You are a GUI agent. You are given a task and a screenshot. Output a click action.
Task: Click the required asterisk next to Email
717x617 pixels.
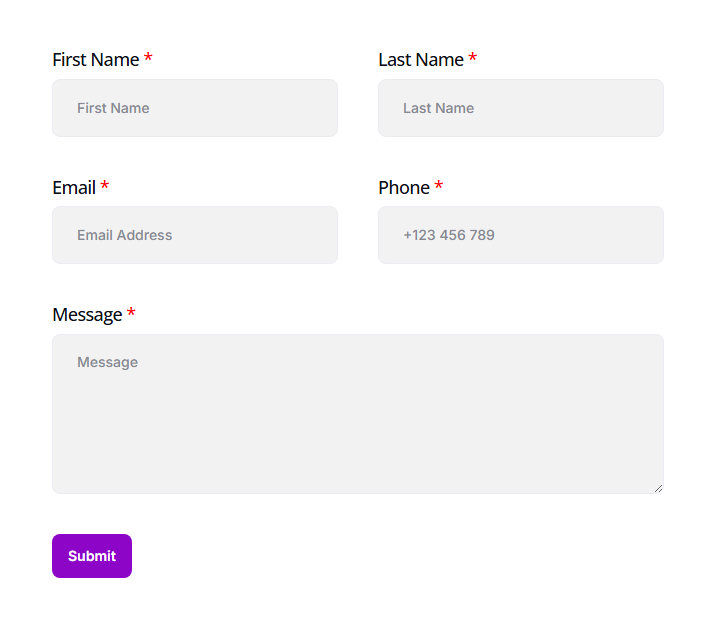tap(105, 186)
